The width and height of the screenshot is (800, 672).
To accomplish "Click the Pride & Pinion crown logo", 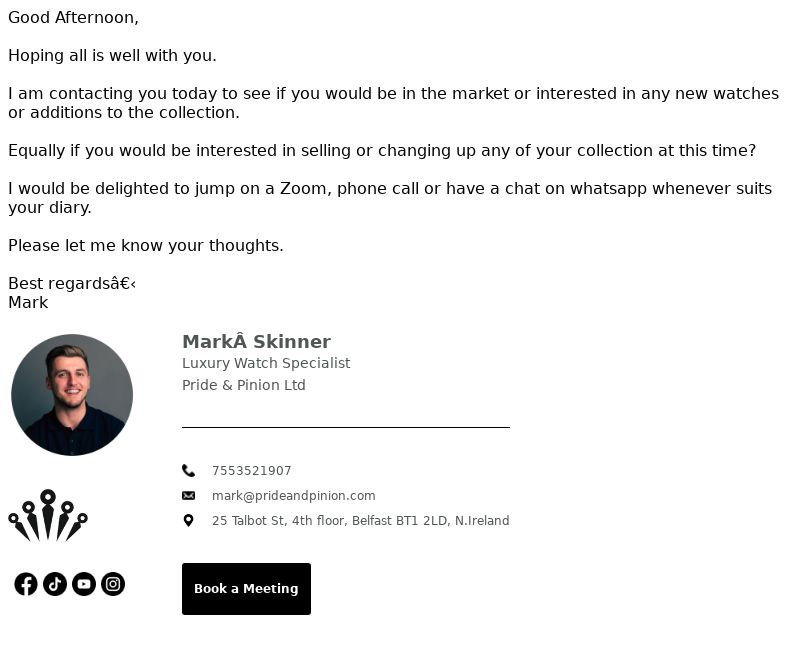I will click(x=48, y=515).
